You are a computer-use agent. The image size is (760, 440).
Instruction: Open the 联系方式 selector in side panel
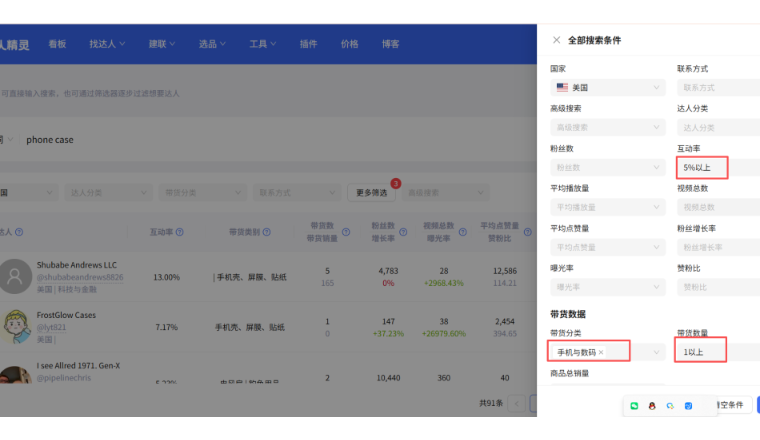pyautogui.click(x=718, y=88)
